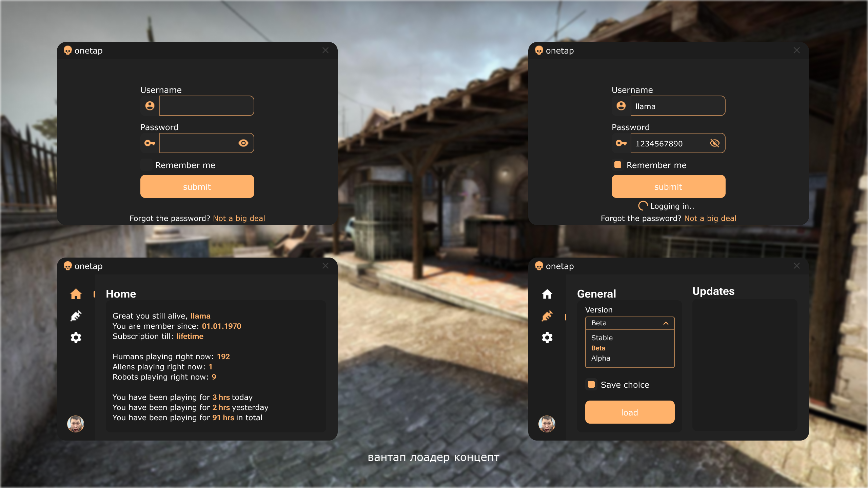Click the Updates heading
This screenshot has width=868, height=488.
[713, 291]
